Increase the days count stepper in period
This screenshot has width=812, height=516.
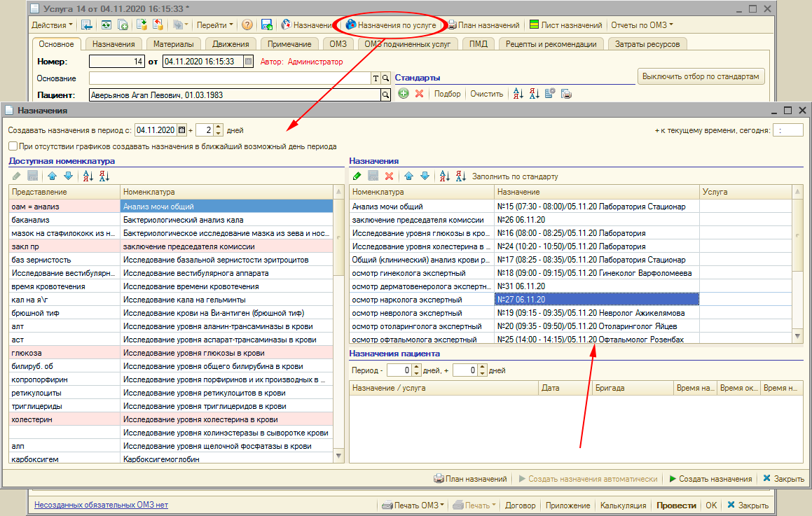pos(218,127)
